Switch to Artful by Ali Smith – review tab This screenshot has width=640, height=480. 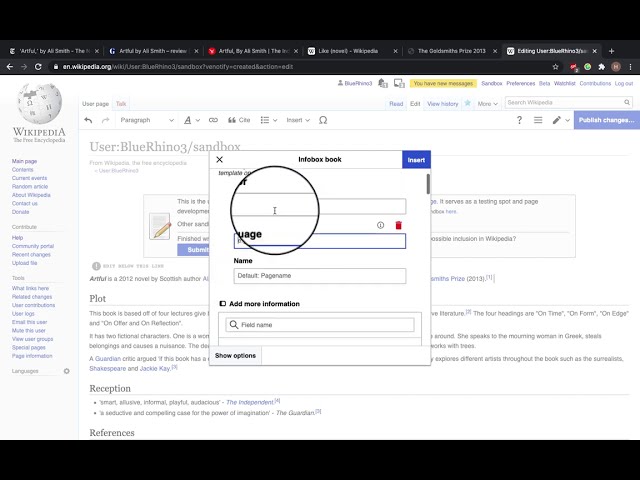coord(153,51)
